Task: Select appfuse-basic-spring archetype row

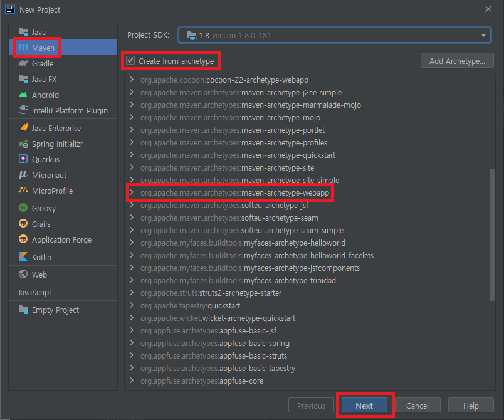Action: pyautogui.click(x=310, y=343)
